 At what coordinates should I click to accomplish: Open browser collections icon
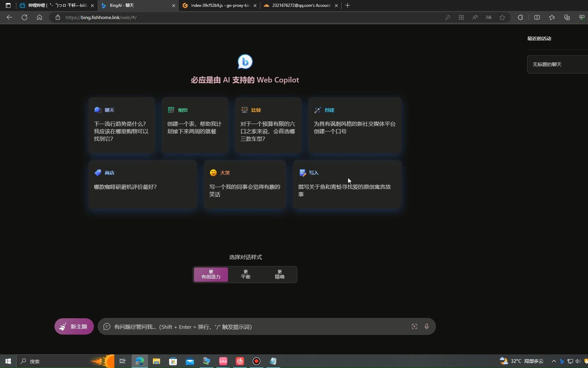pos(567,17)
